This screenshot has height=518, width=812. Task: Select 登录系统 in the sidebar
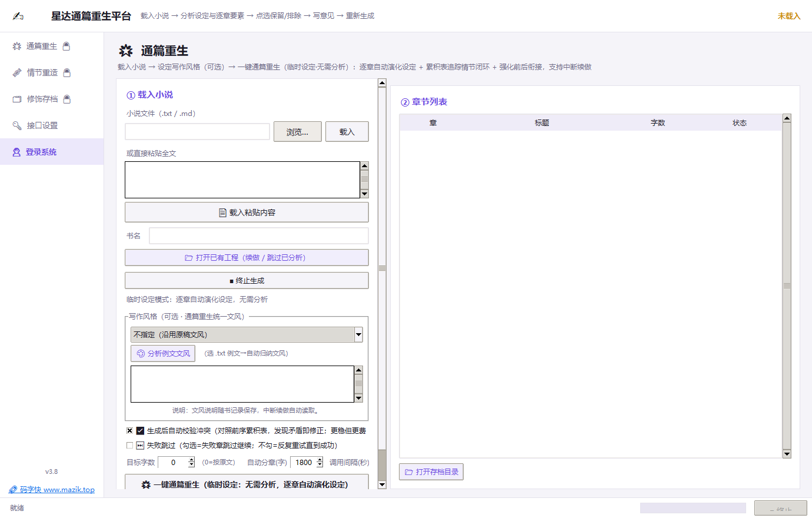pos(52,152)
